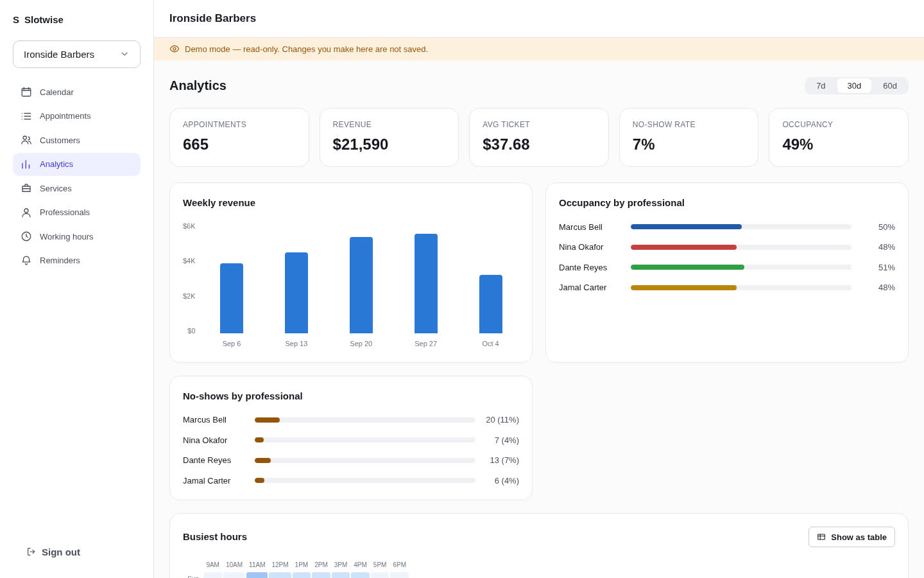Click Marcus Bell's blue occupancy bar
924x578 pixels.
pyautogui.click(x=686, y=227)
